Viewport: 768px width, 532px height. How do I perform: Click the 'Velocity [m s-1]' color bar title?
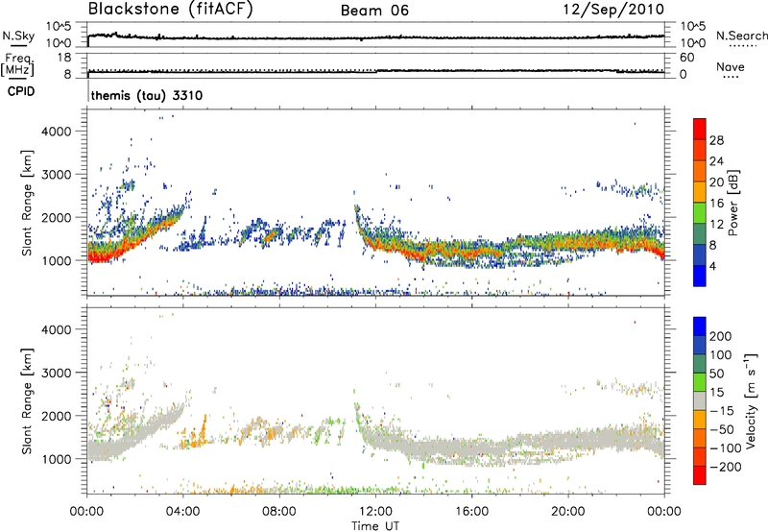(751, 400)
